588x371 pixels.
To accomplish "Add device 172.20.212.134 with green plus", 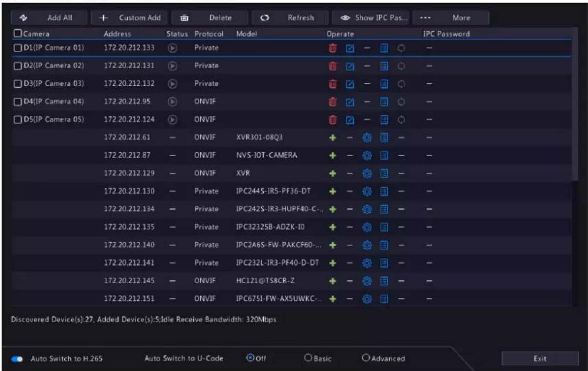I will 332,209.
